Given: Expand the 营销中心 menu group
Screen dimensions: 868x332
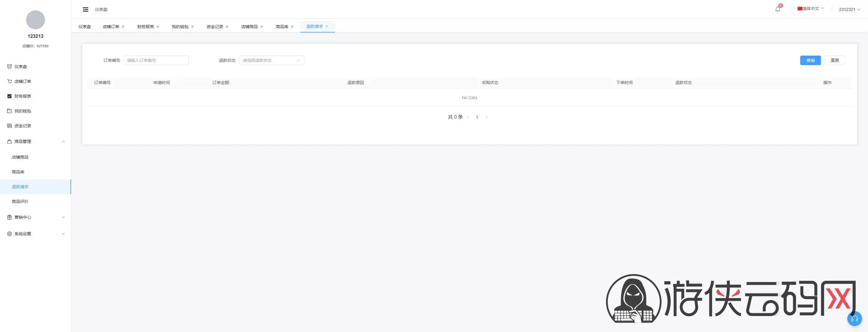Looking at the screenshot, I should (x=35, y=217).
